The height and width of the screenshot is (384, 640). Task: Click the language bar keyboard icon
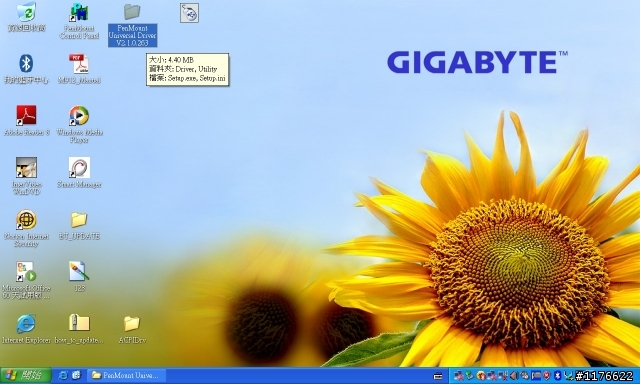(x=438, y=376)
